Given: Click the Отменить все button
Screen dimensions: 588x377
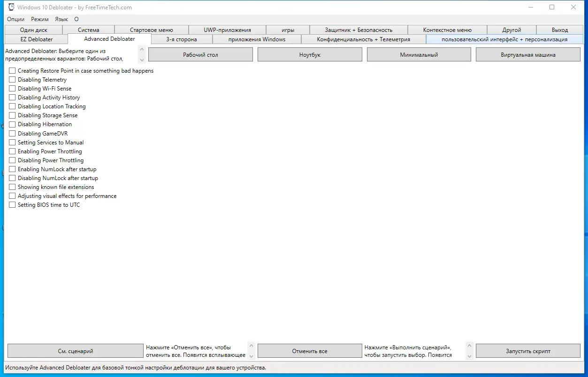Looking at the screenshot, I should click(x=310, y=351).
